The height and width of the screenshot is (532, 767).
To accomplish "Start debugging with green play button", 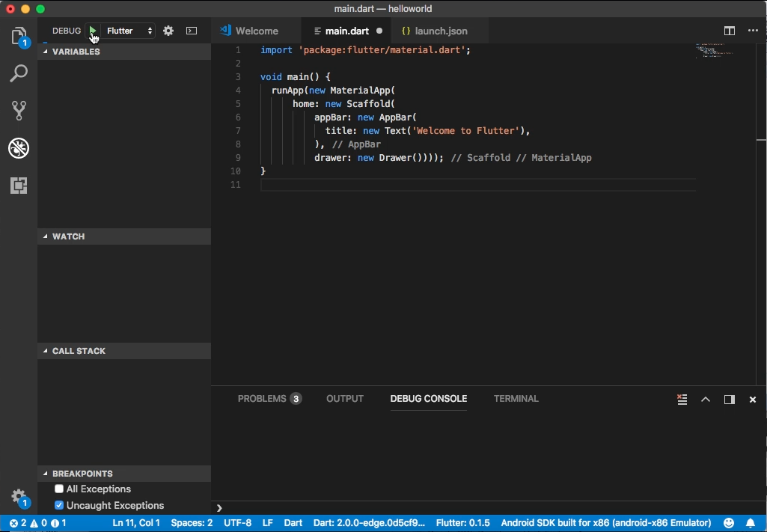I will pos(93,31).
